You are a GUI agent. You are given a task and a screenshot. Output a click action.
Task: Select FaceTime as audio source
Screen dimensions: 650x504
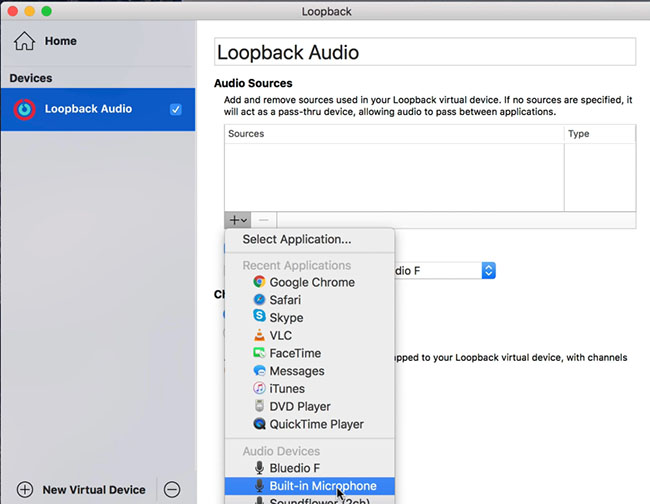coord(310,353)
